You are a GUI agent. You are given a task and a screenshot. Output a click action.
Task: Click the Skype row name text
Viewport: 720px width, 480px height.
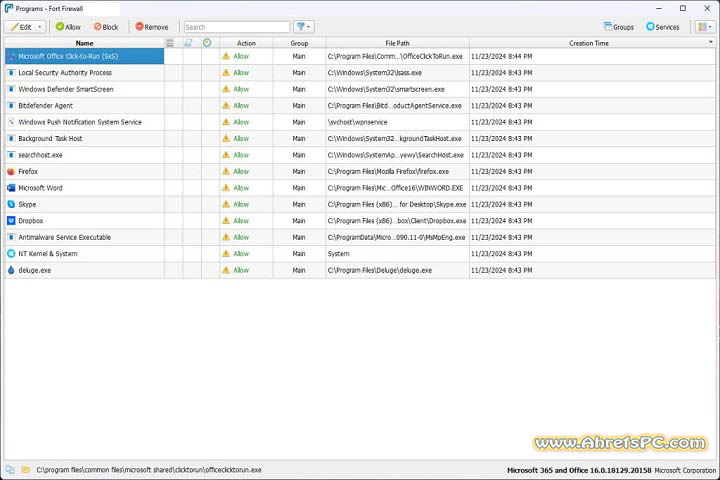pyautogui.click(x=27, y=204)
